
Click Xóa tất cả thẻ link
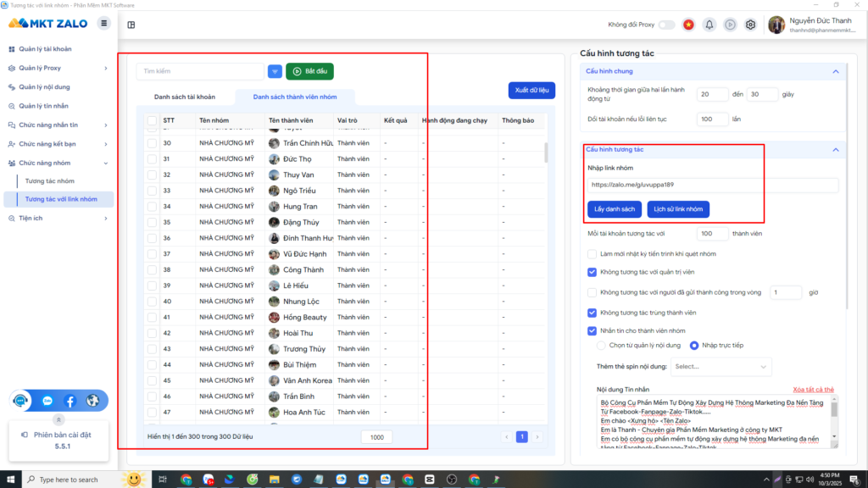click(x=813, y=390)
